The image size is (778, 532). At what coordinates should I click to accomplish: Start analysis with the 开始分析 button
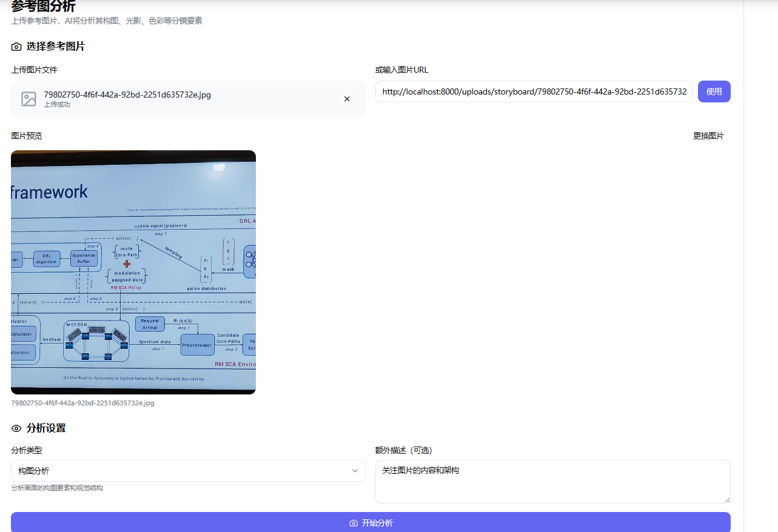[x=371, y=522]
